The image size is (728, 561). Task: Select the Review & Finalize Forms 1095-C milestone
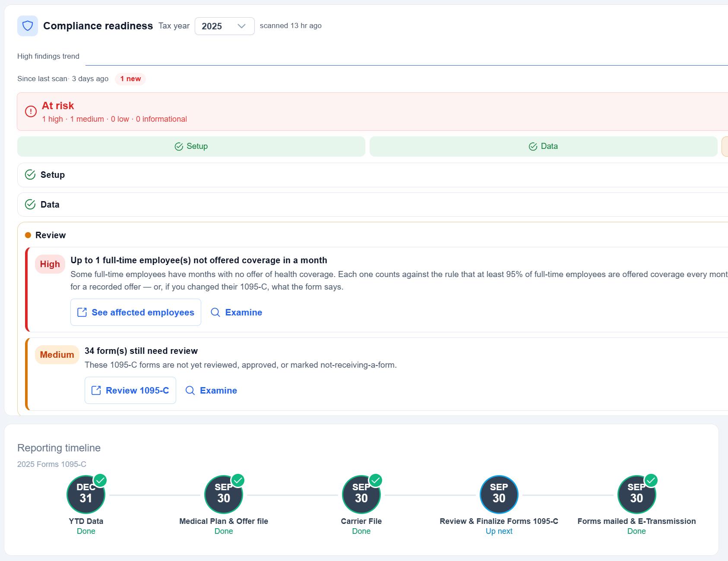pyautogui.click(x=499, y=495)
